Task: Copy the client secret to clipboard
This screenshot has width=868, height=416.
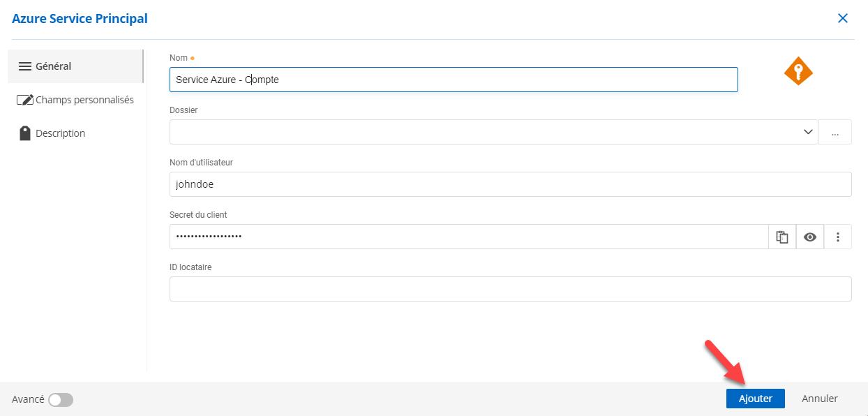Action: (x=782, y=237)
